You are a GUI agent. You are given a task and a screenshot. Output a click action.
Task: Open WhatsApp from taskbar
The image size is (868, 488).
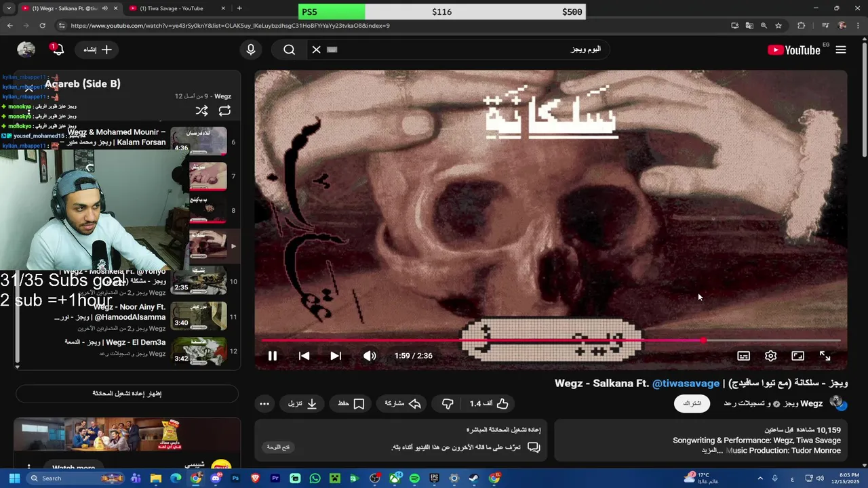point(315,478)
